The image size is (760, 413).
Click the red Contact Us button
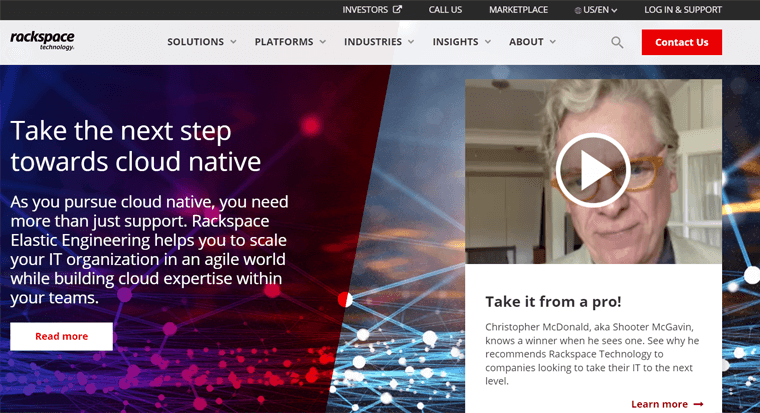pos(681,42)
